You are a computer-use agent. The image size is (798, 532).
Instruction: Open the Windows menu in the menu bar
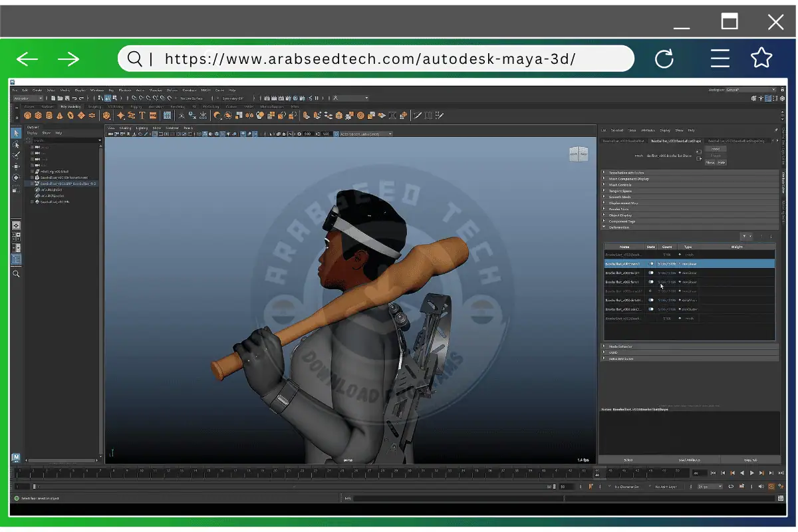click(97, 90)
